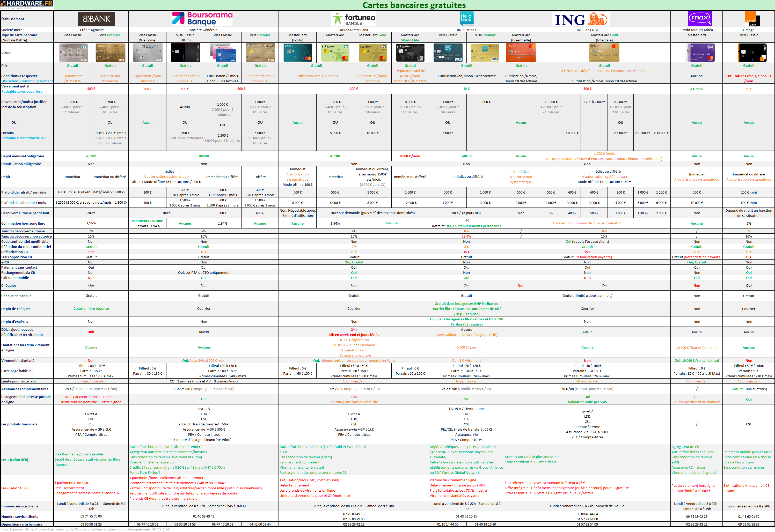775x532 pixels.
Task: Click the Fortuneo Banque logo
Action: (x=354, y=19)
